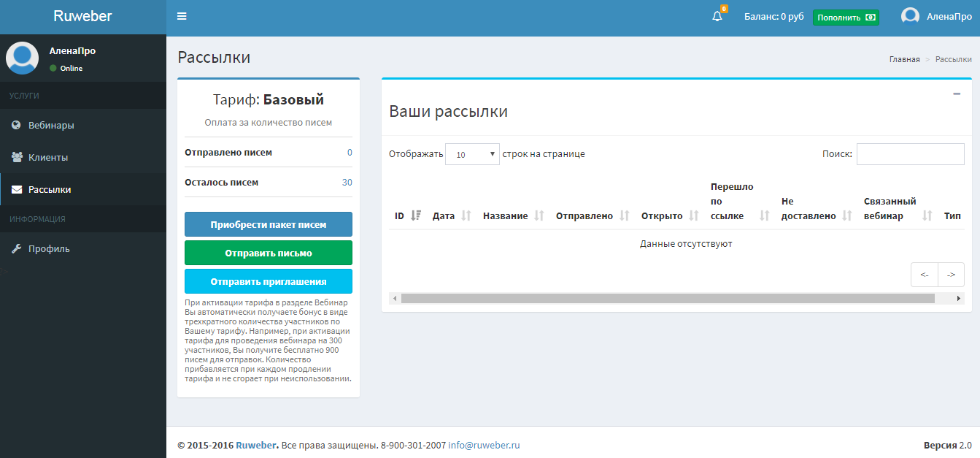This screenshot has height=458, width=980.
Task: Click the green Online status indicator
Action: (x=53, y=68)
